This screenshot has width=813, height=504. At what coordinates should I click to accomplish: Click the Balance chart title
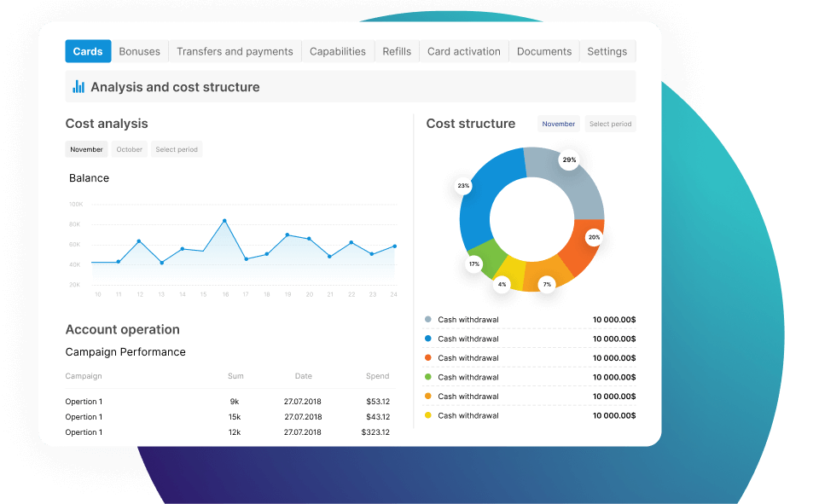click(90, 178)
